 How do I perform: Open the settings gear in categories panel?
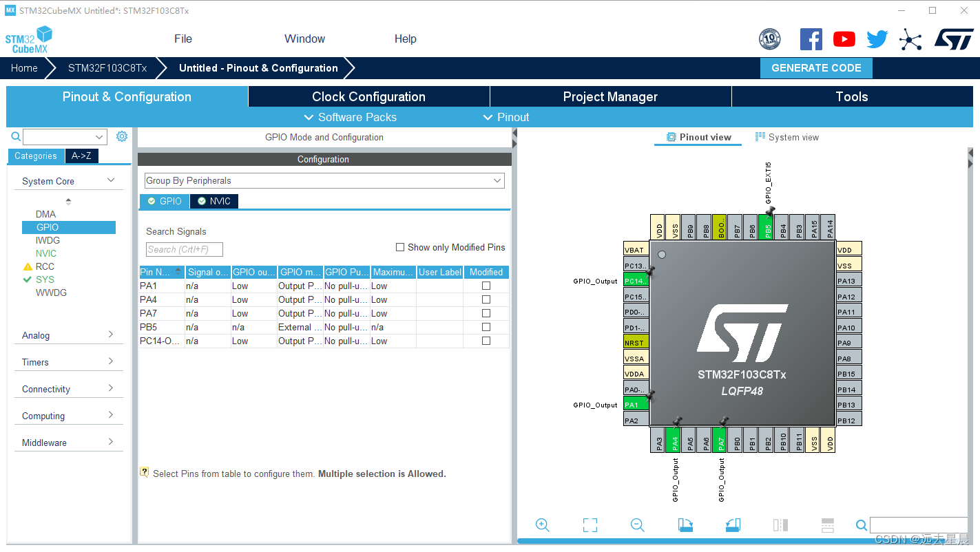[122, 136]
